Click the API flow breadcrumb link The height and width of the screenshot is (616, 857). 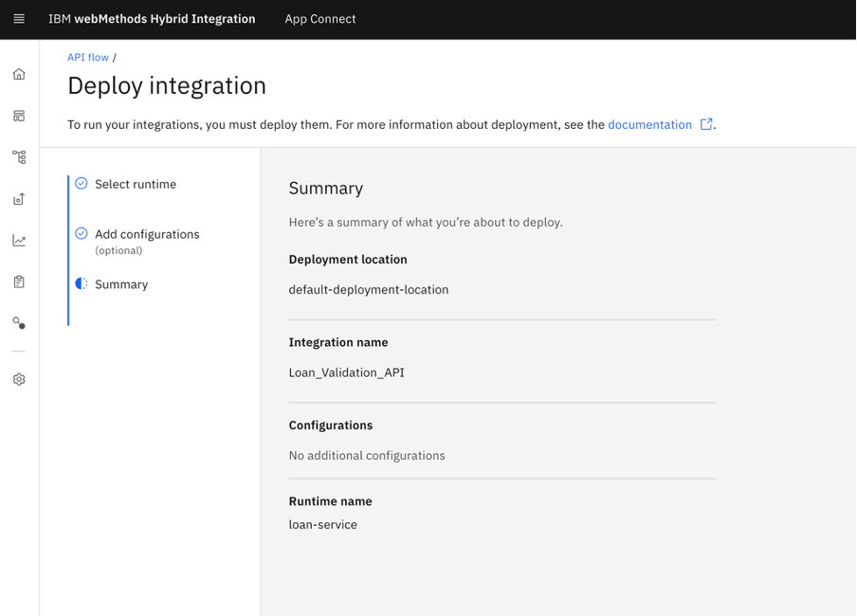click(88, 58)
